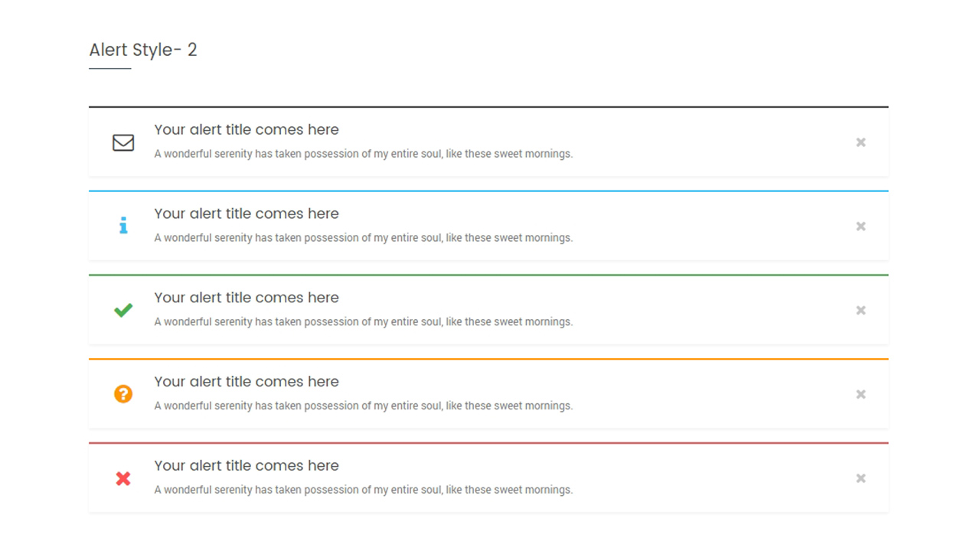980x551 pixels.
Task: Click the title of the envelope alert
Action: [x=247, y=130]
